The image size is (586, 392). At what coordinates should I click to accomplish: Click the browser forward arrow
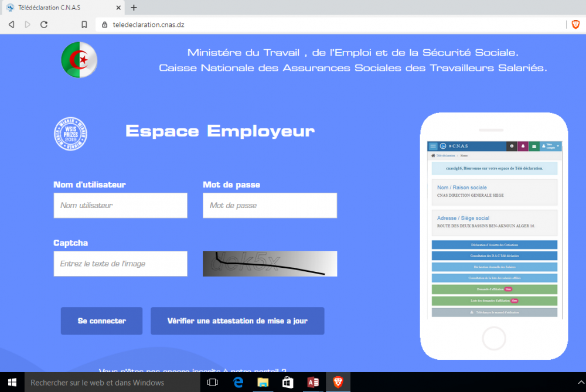[x=28, y=25]
